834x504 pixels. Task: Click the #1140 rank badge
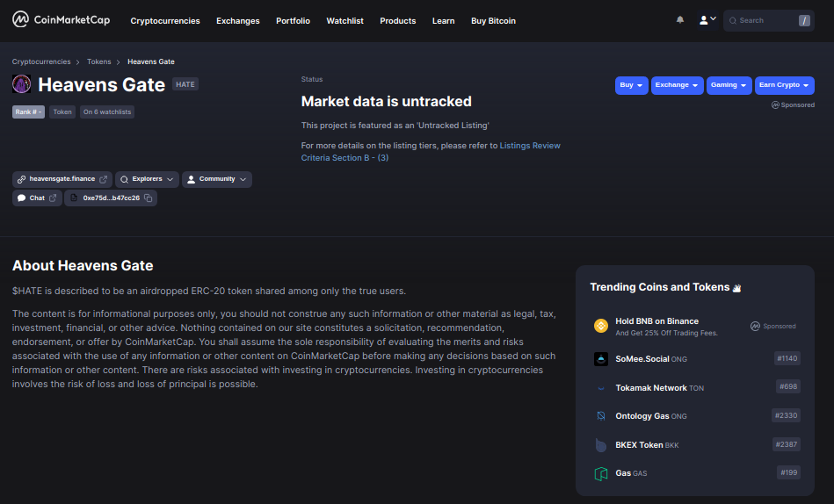point(787,358)
